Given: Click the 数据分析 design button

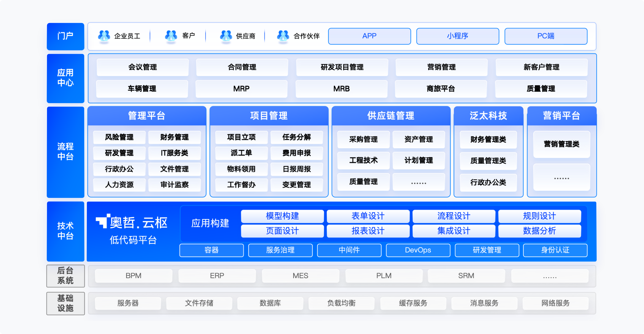Looking at the screenshot, I should [539, 231].
